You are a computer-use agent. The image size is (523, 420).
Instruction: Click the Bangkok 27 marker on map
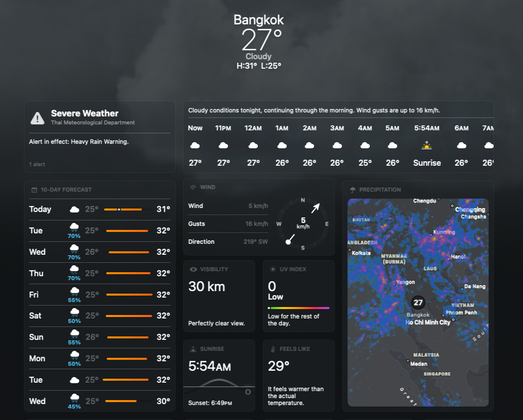pos(418,303)
